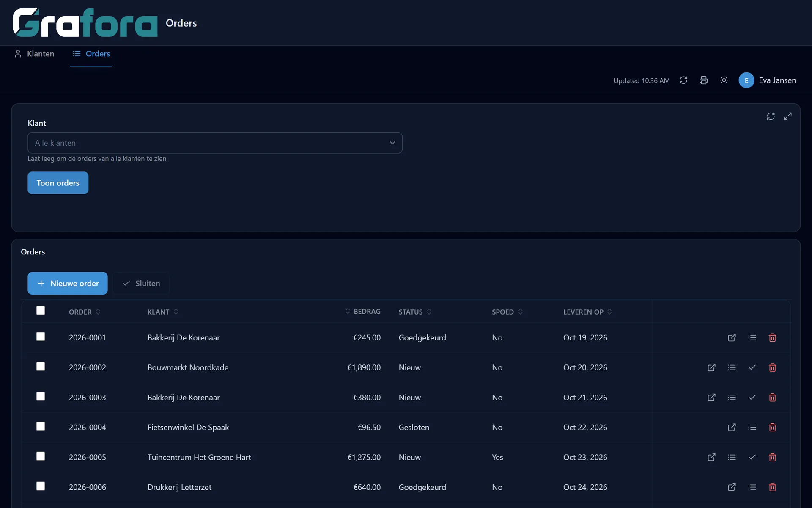Delete order 2026-0001
This screenshot has width=812, height=508.
click(772, 337)
